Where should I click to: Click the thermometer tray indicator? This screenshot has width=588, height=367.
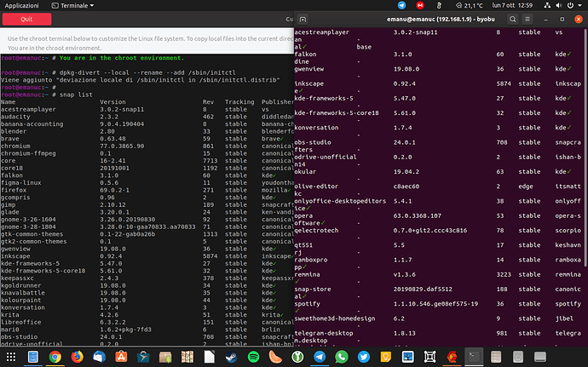439,5
